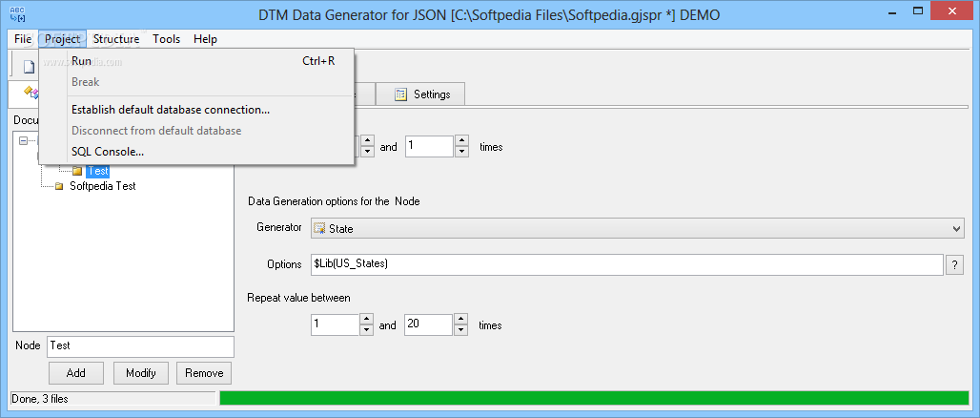
Task: Click the 'Repeat value between' label
Action: pos(298,298)
